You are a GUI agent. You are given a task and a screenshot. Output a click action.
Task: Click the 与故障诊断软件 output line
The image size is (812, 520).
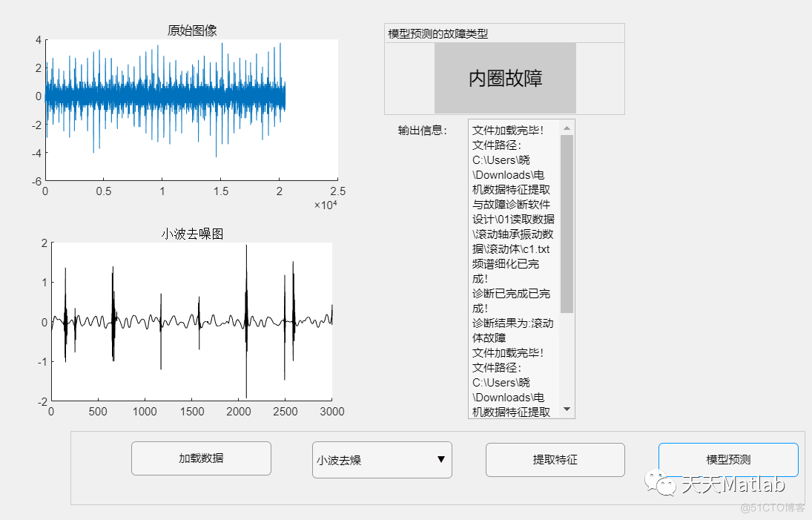coord(511,205)
